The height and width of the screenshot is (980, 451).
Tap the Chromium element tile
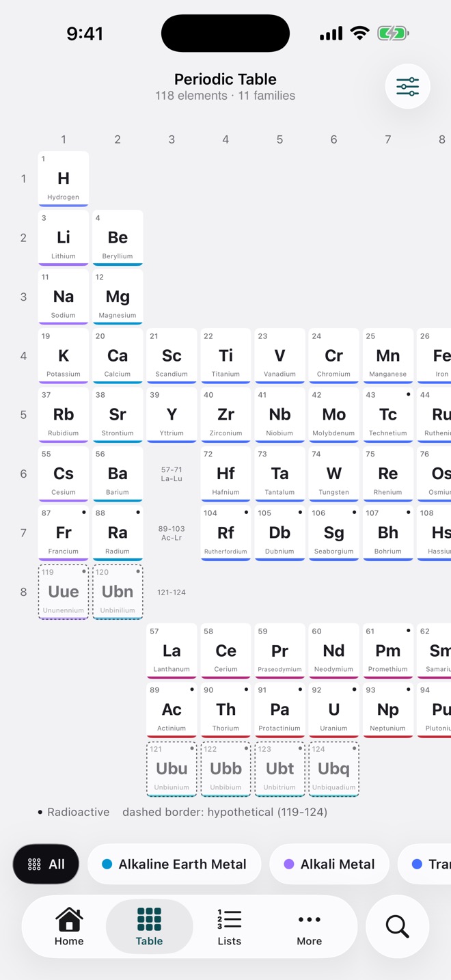point(333,356)
